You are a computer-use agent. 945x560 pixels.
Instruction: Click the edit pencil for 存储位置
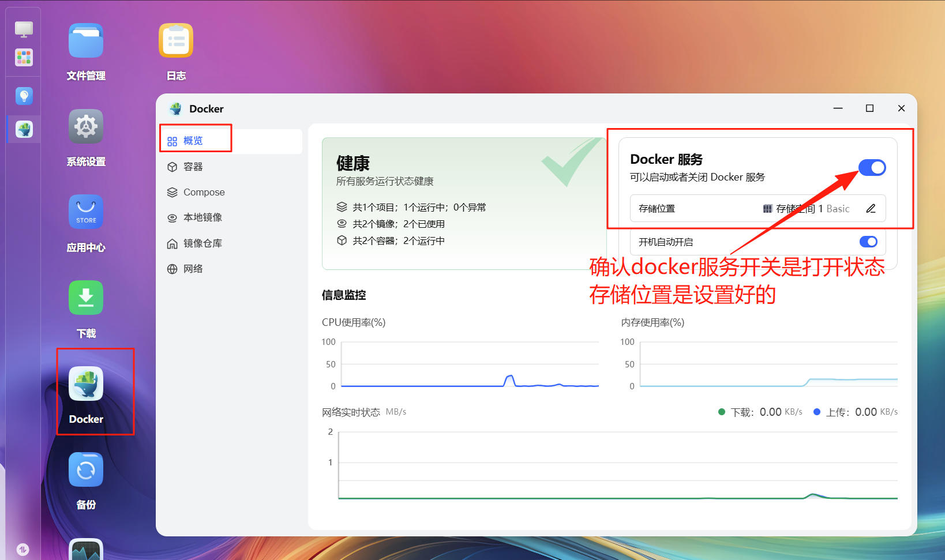[871, 209]
